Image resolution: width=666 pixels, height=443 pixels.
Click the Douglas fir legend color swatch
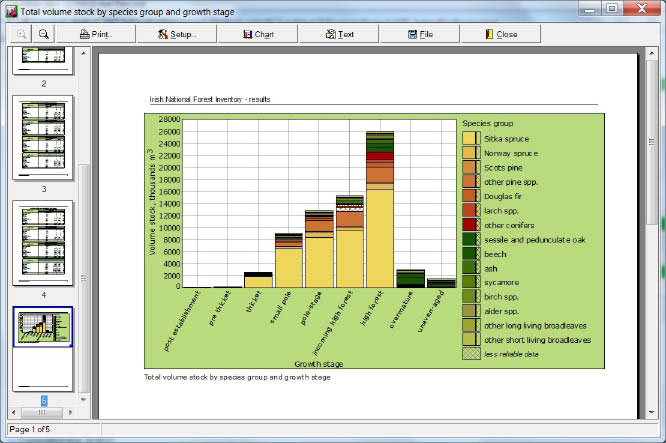pos(470,196)
